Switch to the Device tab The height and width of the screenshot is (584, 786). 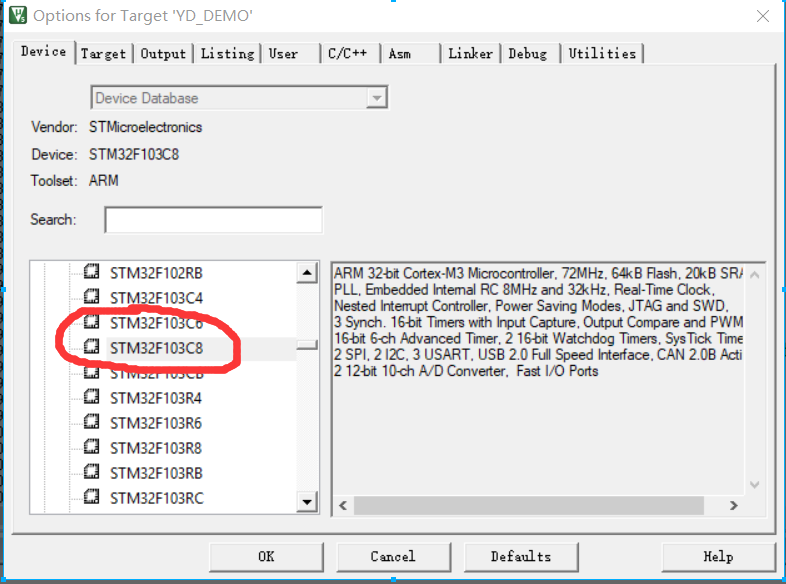point(44,52)
